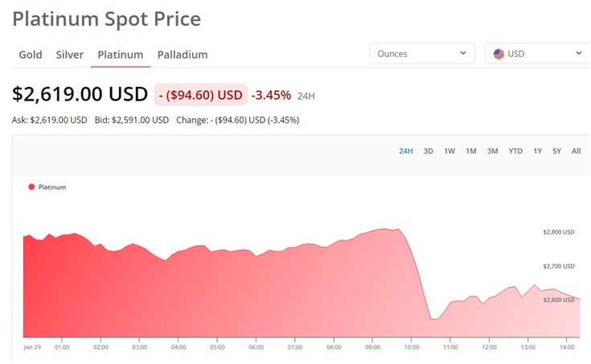
Task: Open the Palladium tab
Action: (x=183, y=55)
